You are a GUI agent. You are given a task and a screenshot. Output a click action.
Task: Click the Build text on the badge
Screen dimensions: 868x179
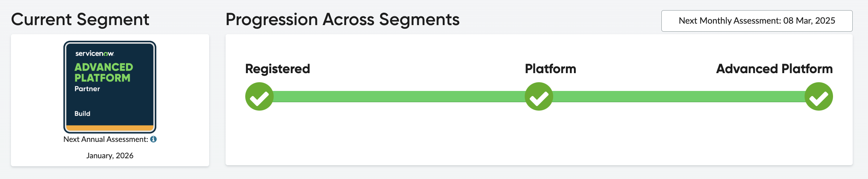[x=82, y=114]
